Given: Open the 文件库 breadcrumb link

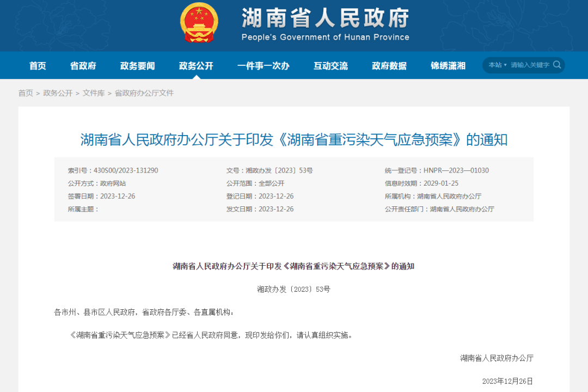Looking at the screenshot, I should click(x=94, y=93).
